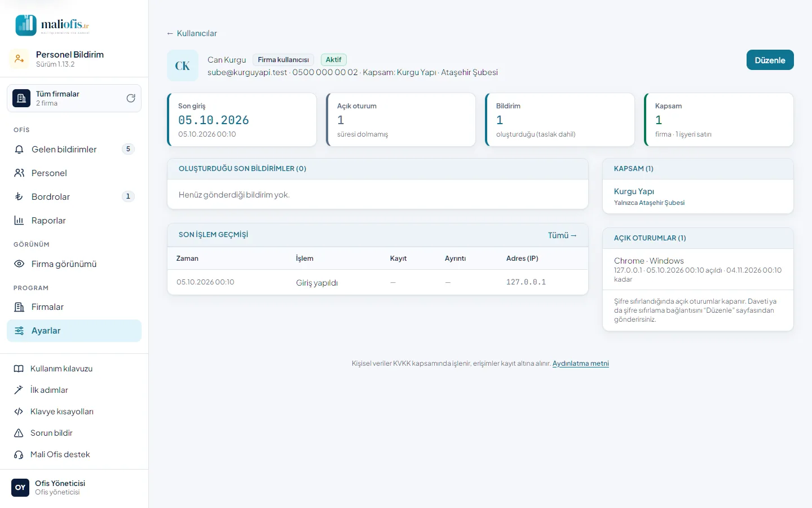
Task: Click the people icon next to Personel
Action: click(x=19, y=173)
